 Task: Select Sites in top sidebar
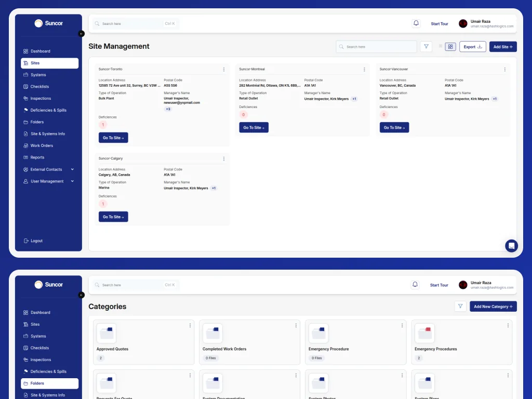(x=49, y=63)
